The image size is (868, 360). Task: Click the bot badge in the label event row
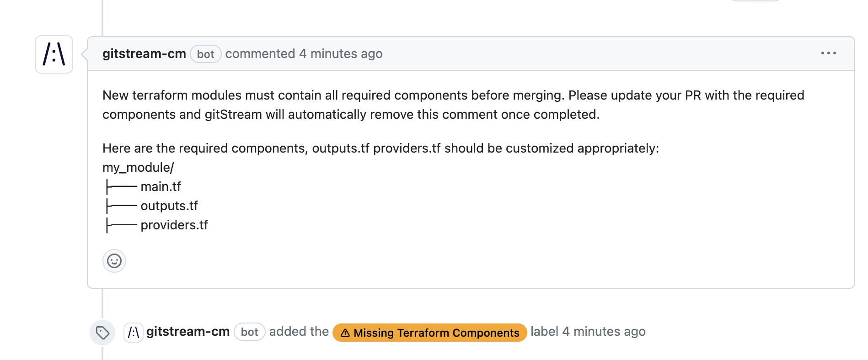pyautogui.click(x=250, y=332)
